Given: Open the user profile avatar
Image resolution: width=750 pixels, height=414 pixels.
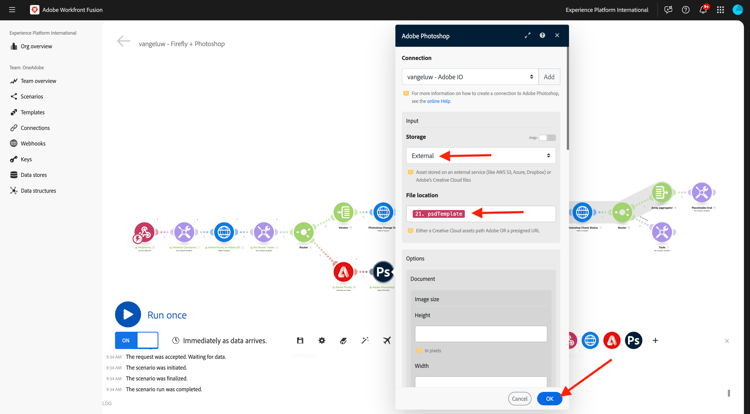Looking at the screenshot, I should tap(738, 10).
